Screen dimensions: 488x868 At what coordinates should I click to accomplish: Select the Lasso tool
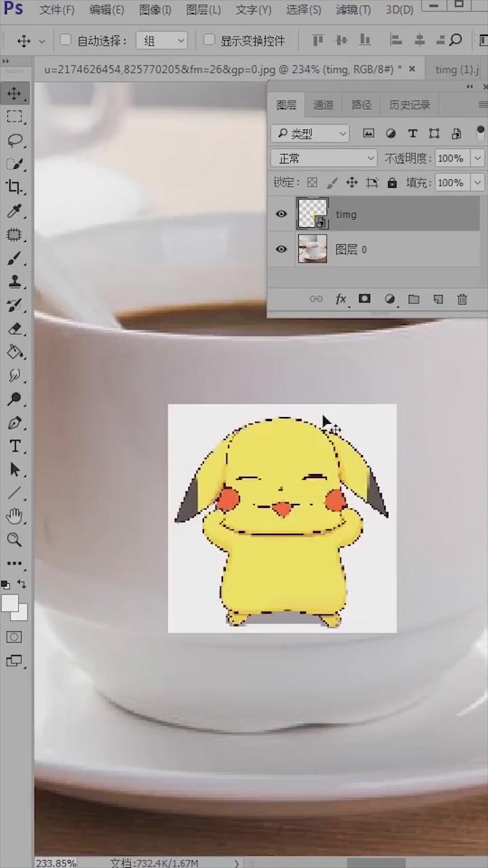coord(15,140)
